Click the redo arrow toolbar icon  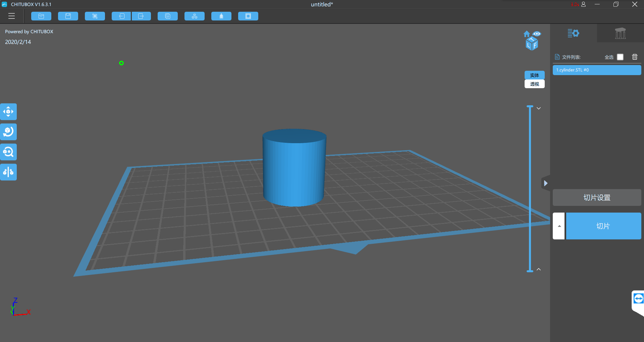[x=141, y=16]
